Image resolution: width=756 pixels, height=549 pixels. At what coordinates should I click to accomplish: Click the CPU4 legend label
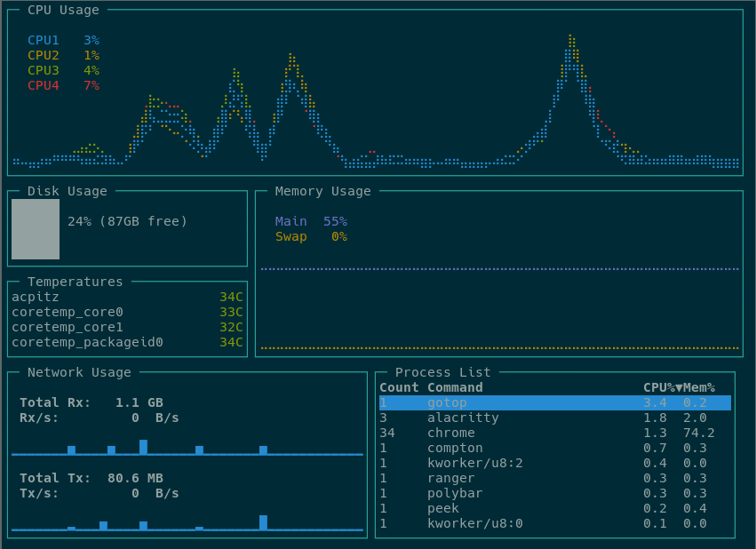(x=43, y=85)
